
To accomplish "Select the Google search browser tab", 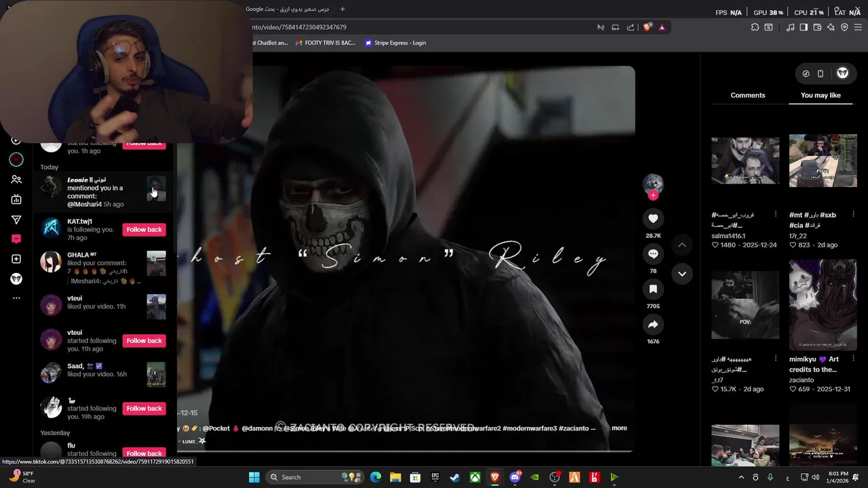I will click(x=288, y=9).
